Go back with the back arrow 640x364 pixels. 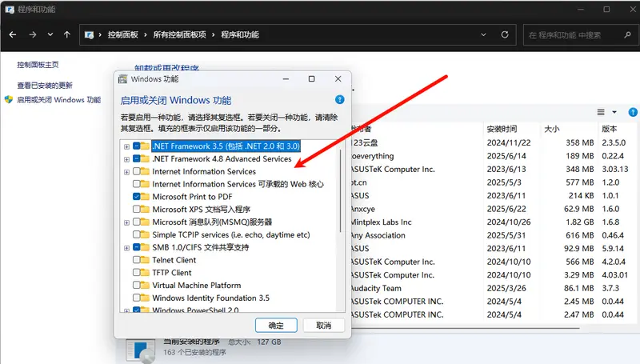point(13,34)
